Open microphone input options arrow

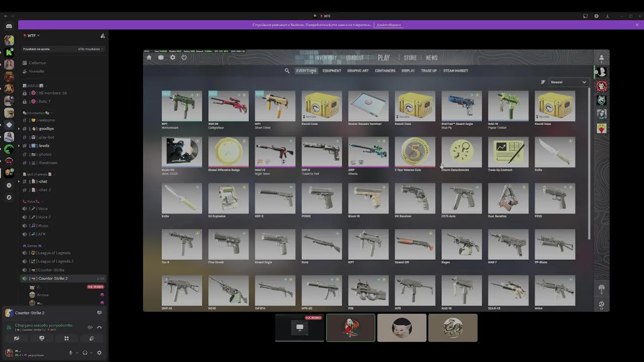coord(77,353)
